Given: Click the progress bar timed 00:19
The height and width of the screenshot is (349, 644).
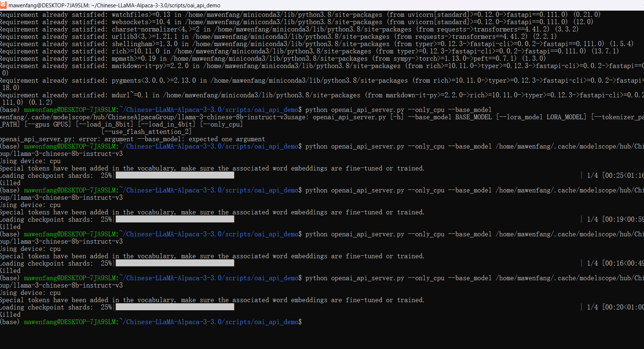Looking at the screenshot, I should 175,219.
